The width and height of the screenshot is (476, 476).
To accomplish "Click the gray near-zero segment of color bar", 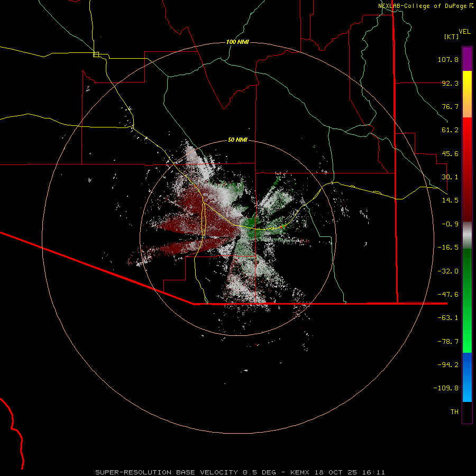I will point(467,235).
